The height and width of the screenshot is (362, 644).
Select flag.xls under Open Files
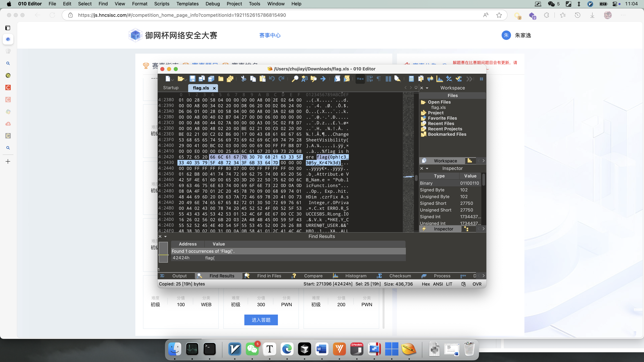pyautogui.click(x=438, y=107)
